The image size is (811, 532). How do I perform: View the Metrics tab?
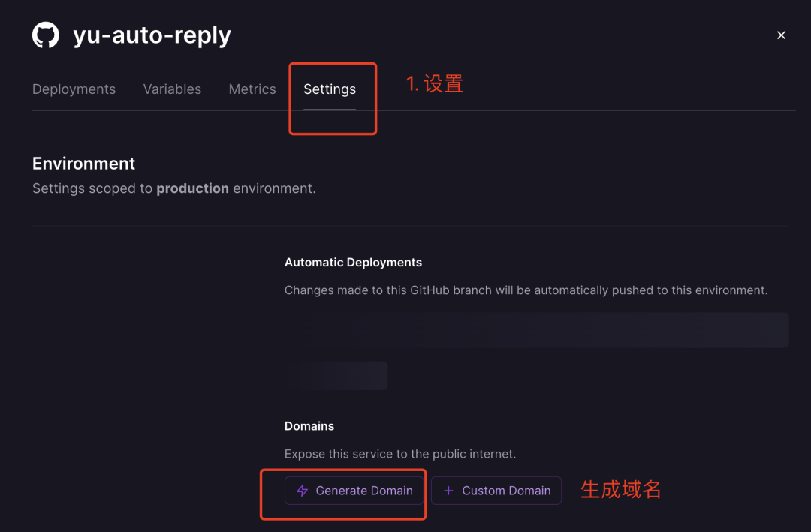[x=252, y=89]
